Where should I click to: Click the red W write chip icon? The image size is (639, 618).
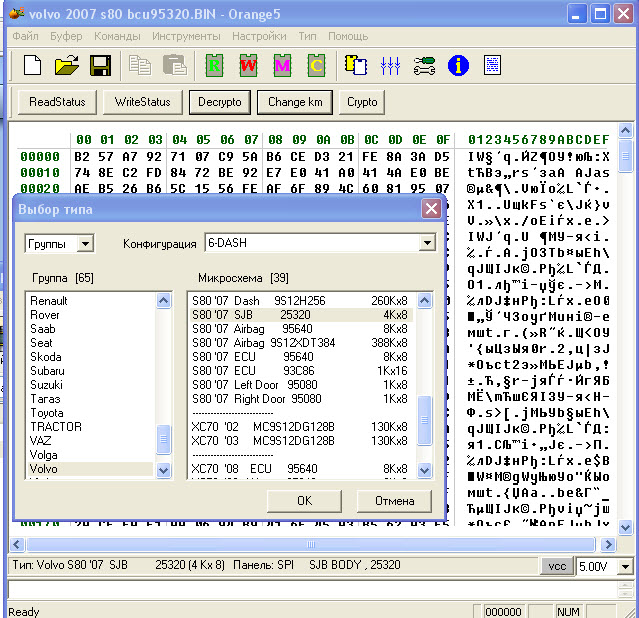click(x=247, y=66)
